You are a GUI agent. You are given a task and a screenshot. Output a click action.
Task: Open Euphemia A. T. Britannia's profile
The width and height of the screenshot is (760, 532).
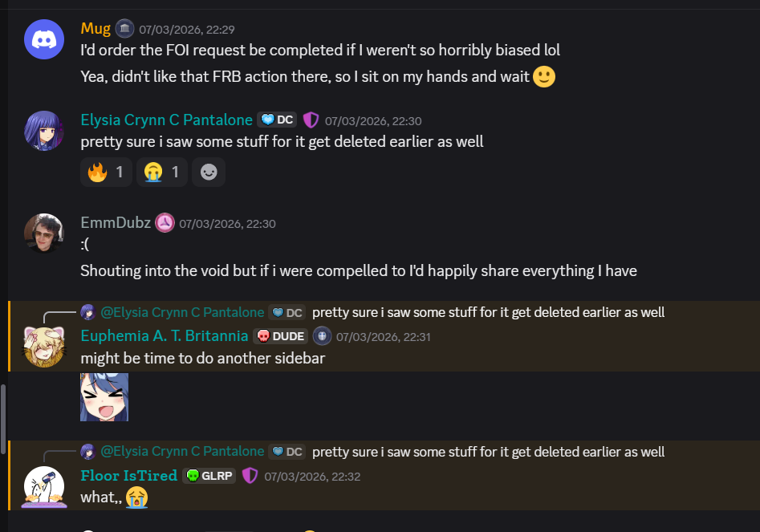[164, 335]
